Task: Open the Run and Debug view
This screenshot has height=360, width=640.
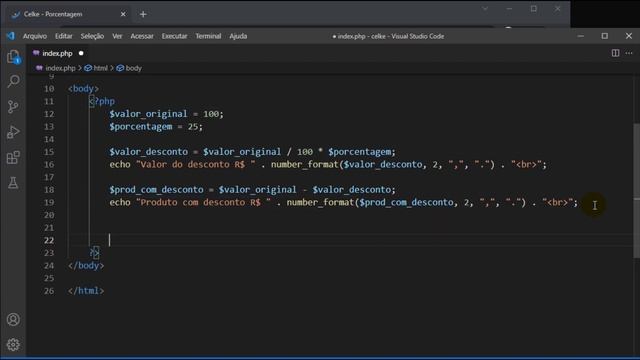Action: pyautogui.click(x=13, y=132)
